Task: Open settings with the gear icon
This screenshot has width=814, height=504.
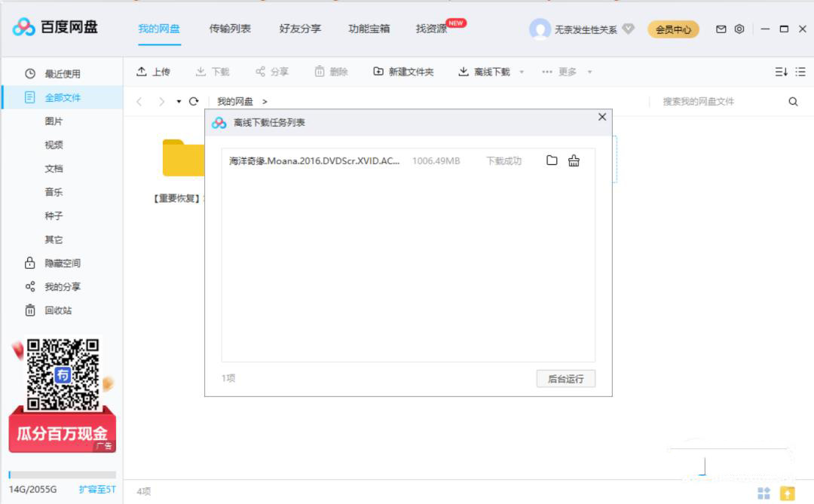Action: click(739, 29)
